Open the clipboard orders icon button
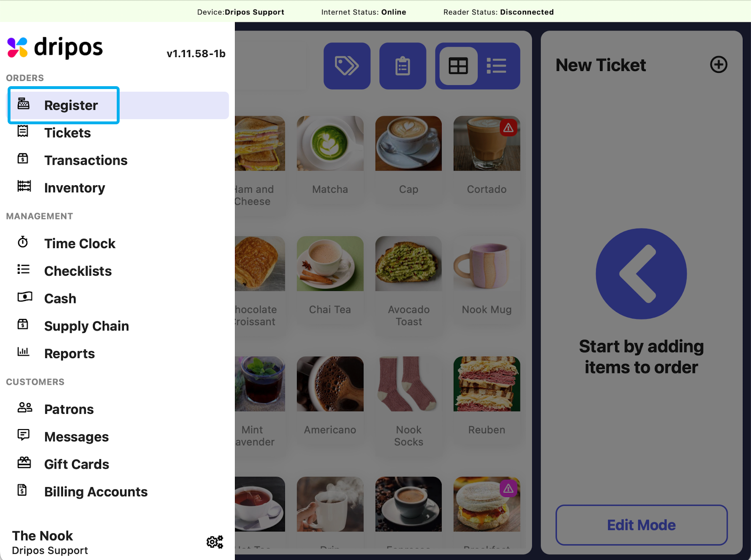751x560 pixels. (x=403, y=66)
